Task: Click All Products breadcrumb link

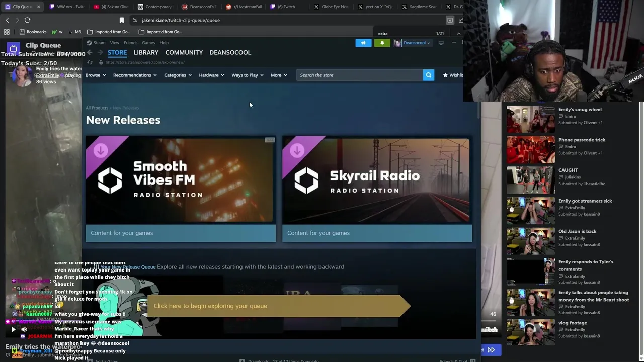Action: (x=97, y=108)
